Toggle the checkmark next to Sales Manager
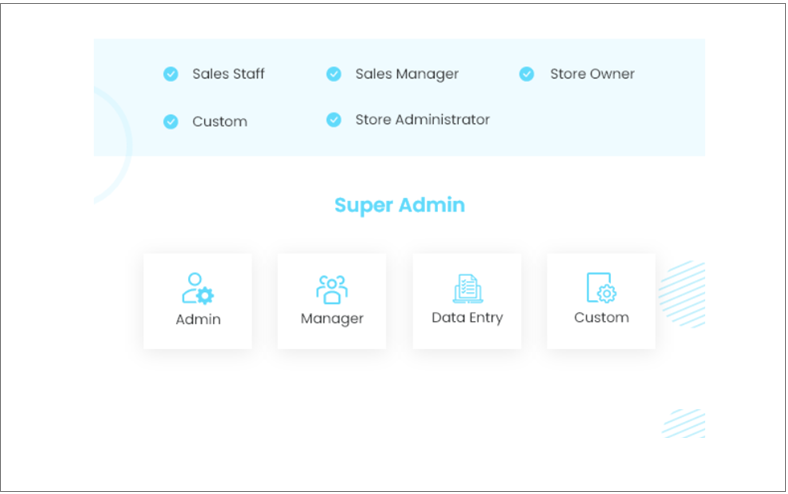The width and height of the screenshot is (788, 494). [x=334, y=74]
